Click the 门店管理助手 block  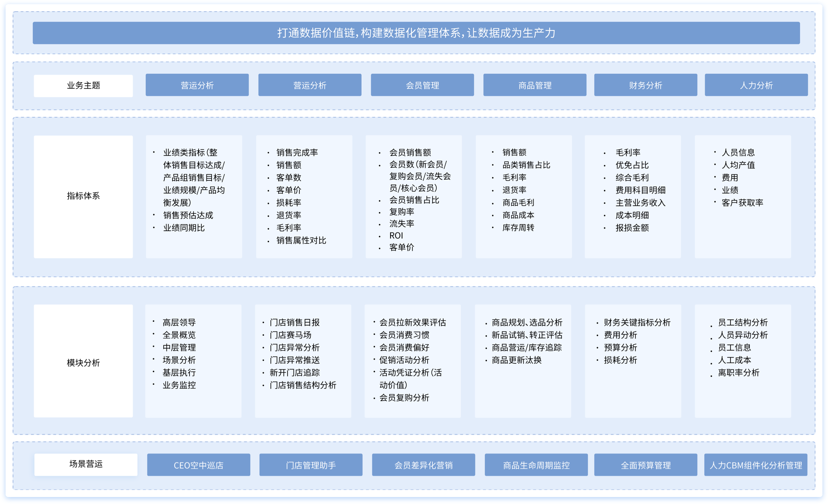coord(311,465)
